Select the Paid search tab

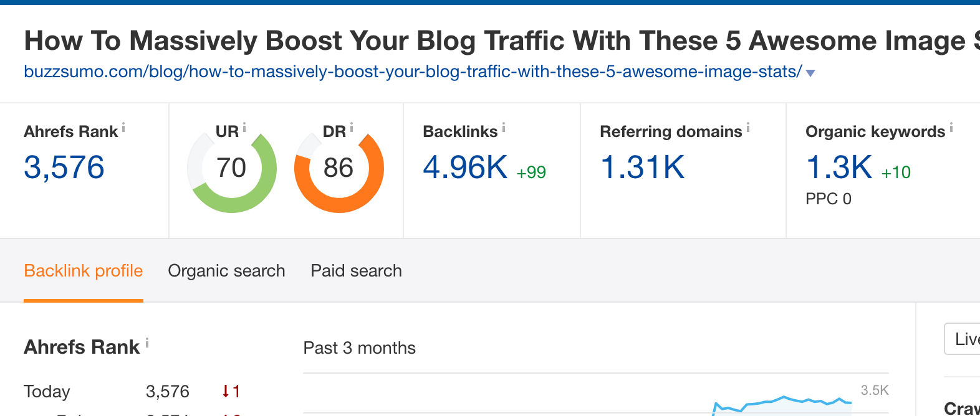point(356,271)
